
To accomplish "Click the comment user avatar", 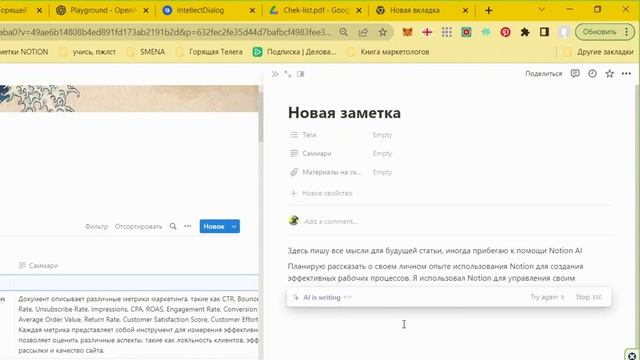I will coord(293,221).
